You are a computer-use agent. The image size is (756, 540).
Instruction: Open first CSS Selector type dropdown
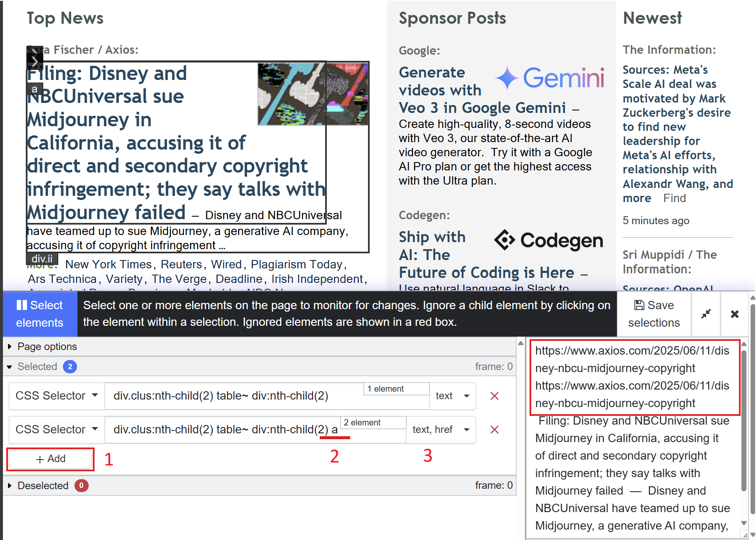click(57, 395)
